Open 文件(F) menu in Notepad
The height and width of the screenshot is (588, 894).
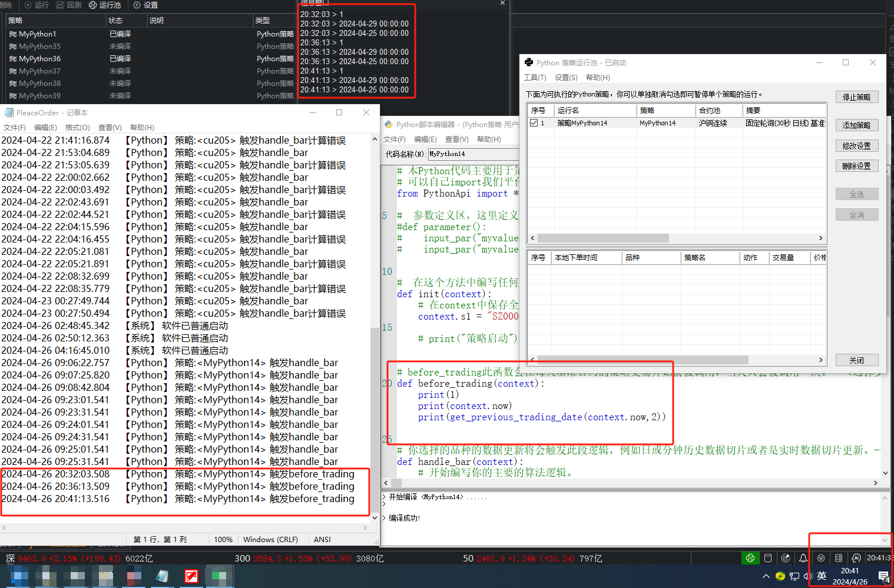(x=15, y=127)
